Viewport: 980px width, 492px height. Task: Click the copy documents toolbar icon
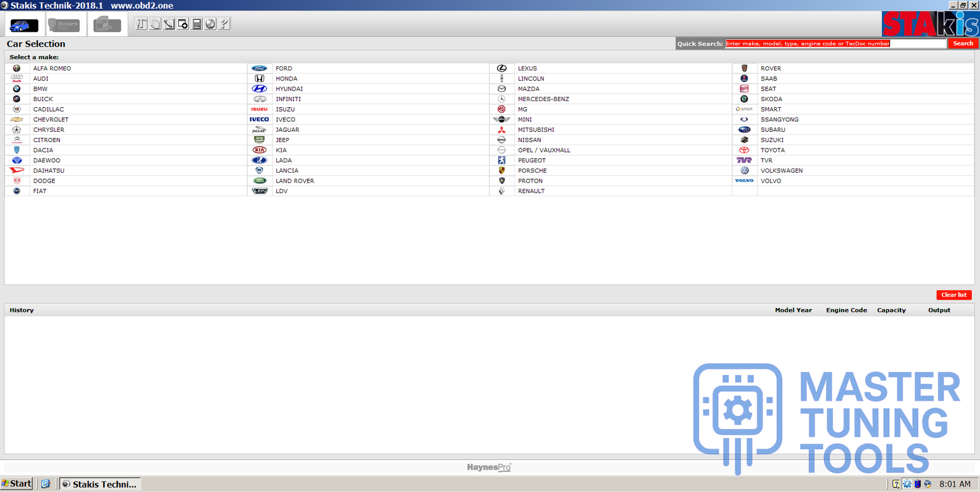(x=156, y=24)
